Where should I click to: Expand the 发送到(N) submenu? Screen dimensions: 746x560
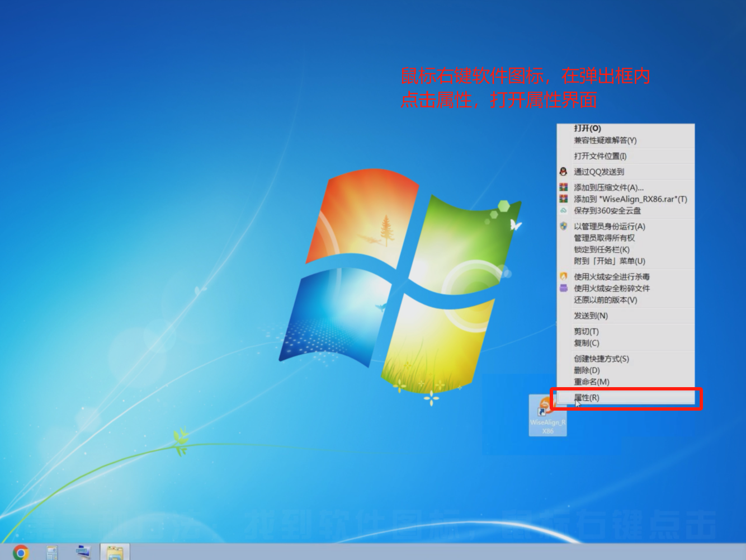click(591, 316)
